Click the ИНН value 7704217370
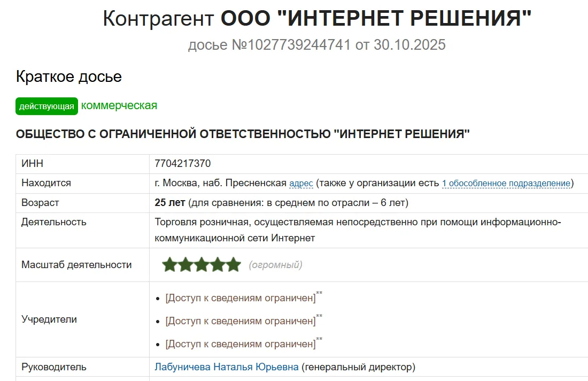588x381 pixels. point(183,163)
